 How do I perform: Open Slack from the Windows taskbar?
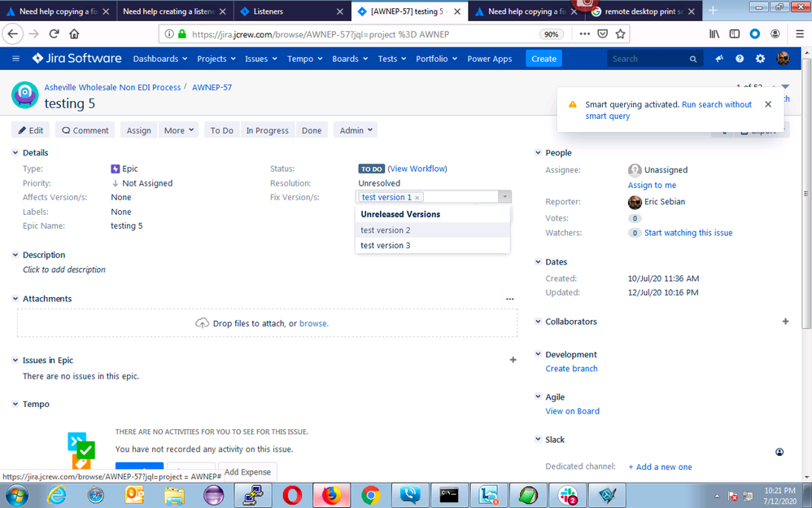coord(568,495)
